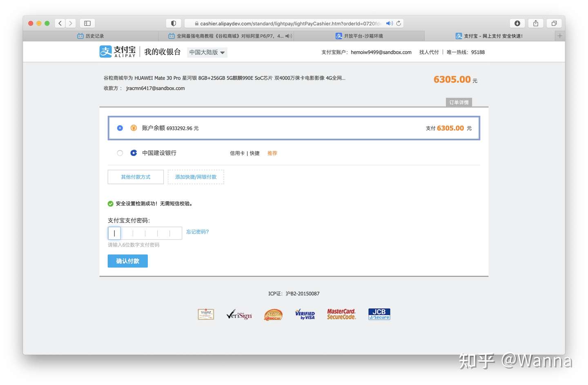Open the 忘记密码 forgot password link
Screen dimensions: 588x385
[x=197, y=232]
